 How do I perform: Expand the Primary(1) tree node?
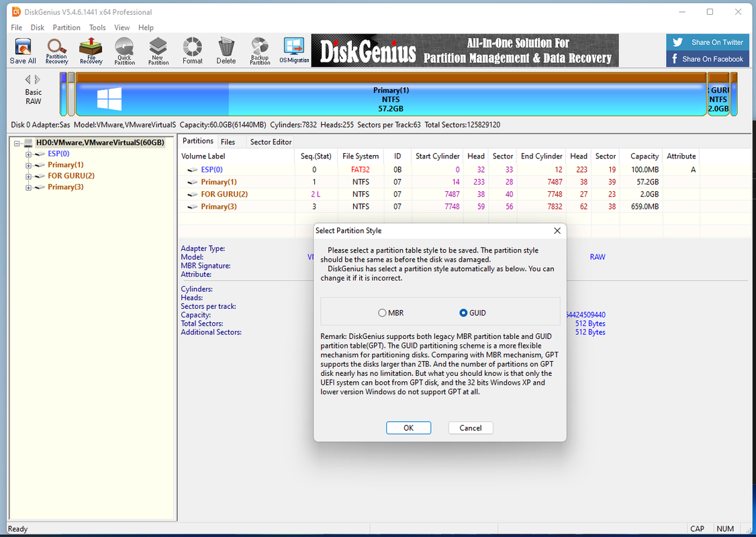[28, 165]
